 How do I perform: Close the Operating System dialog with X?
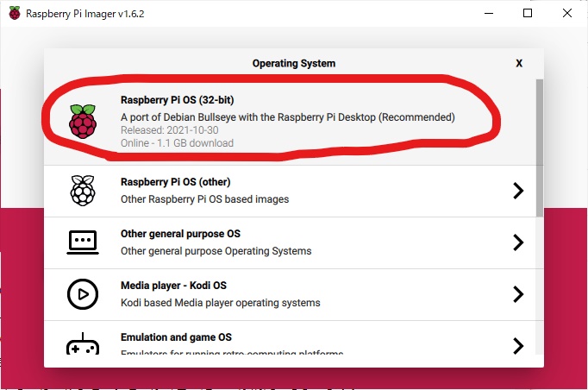[519, 63]
